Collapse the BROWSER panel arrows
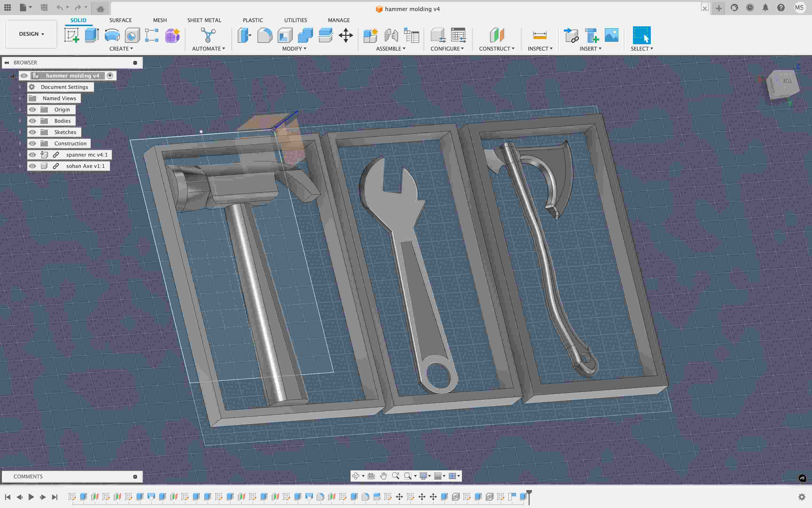Screen dimensions: 812x508 [7, 63]
